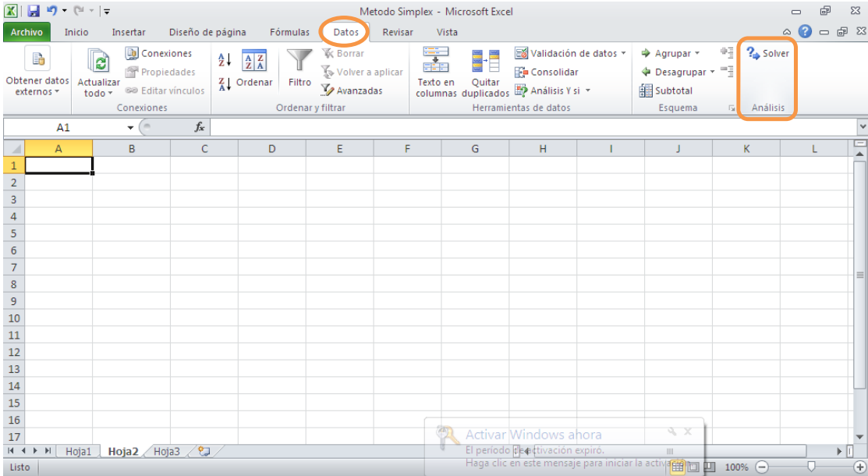Open Customize Quick Access Toolbar dropdown

click(x=107, y=10)
